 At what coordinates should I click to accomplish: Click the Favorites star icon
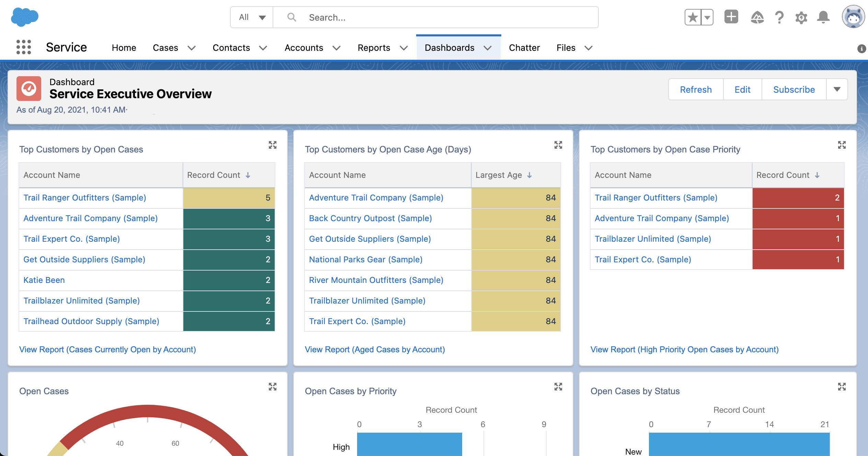(x=693, y=17)
